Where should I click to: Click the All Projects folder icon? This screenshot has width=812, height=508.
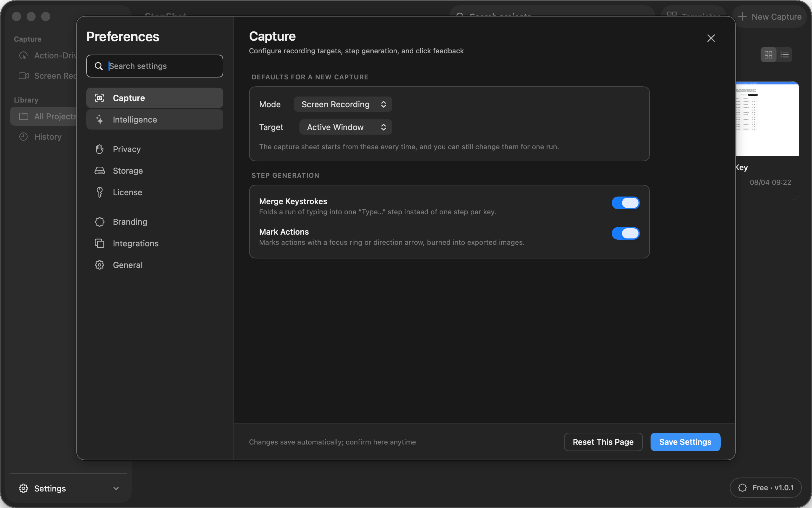23,116
